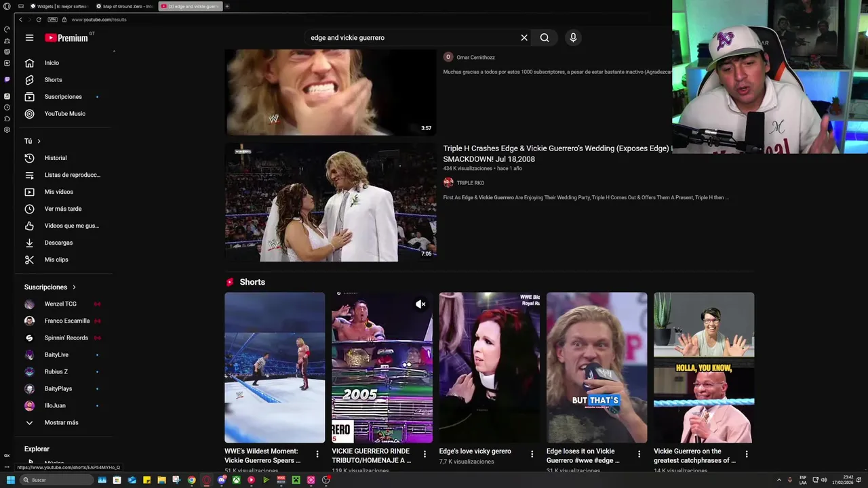The height and width of the screenshot is (488, 868).
Task: Open Suscripciones in the sidebar
Action: coord(64,97)
